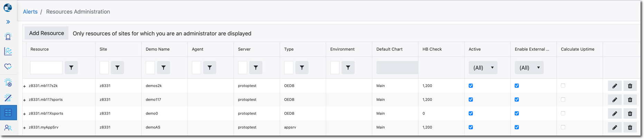Delete the z8331.myAppSrv resource with trash icon
The width and height of the screenshot is (644, 139).
(x=630, y=127)
